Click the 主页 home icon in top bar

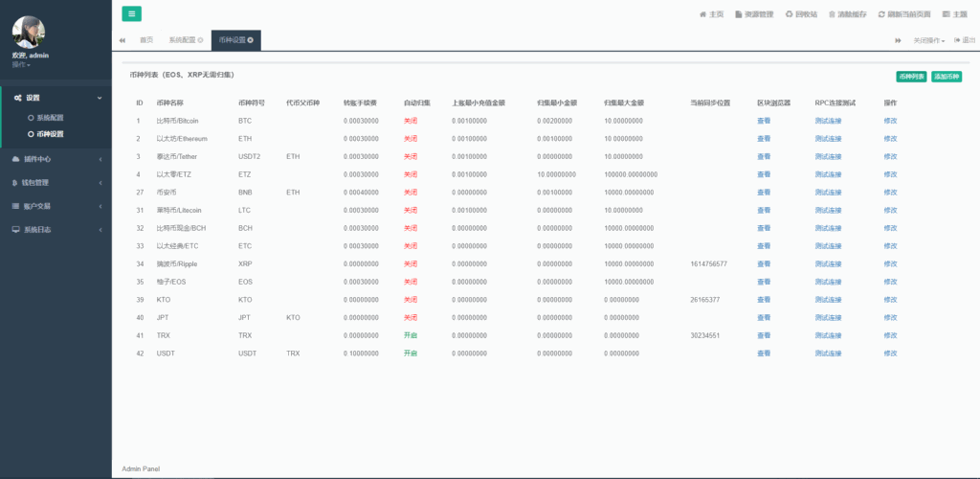[x=711, y=14]
